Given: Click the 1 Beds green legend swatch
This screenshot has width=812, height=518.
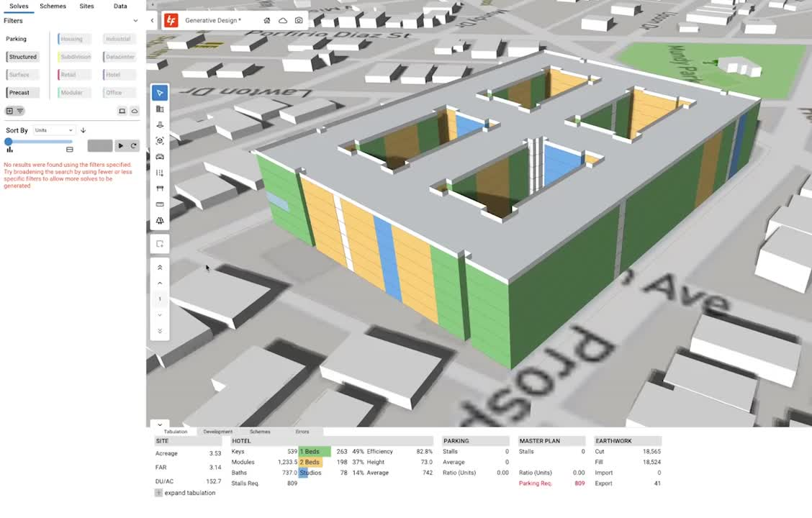Looking at the screenshot, I should (x=315, y=452).
